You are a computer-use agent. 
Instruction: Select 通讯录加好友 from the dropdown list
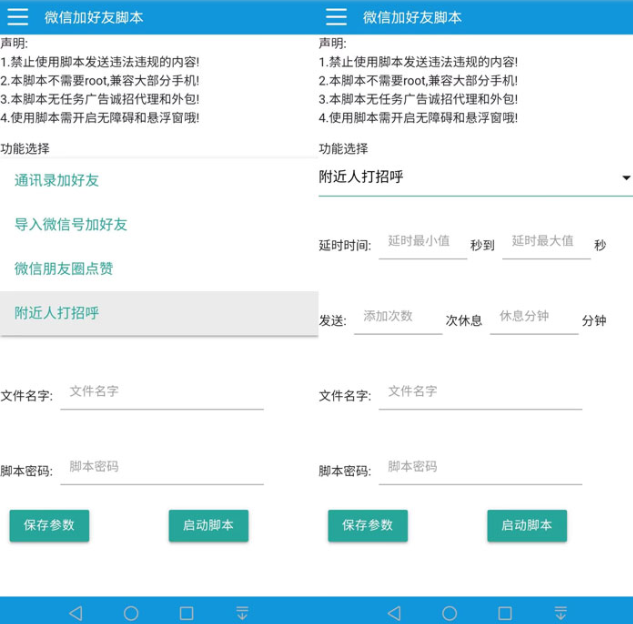(56, 181)
